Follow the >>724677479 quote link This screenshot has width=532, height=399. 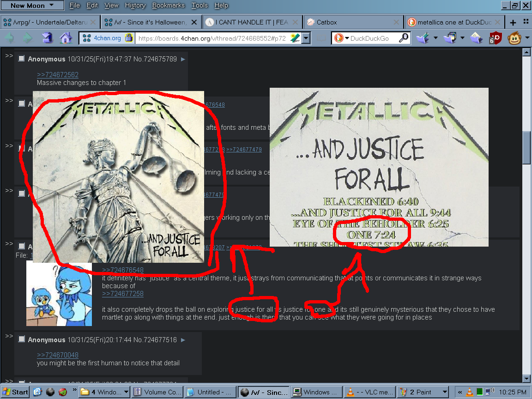click(x=244, y=149)
